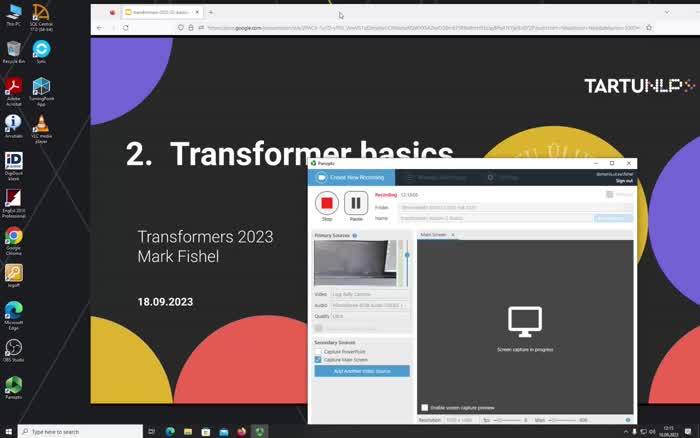The image size is (700, 438).
Task: Click the recording Name field
Action: tap(496, 218)
